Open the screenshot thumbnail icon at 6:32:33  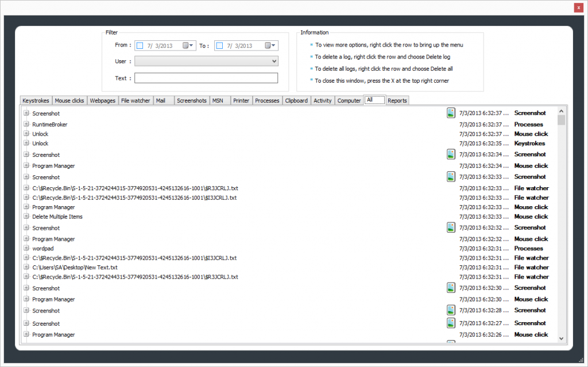pyautogui.click(x=451, y=177)
